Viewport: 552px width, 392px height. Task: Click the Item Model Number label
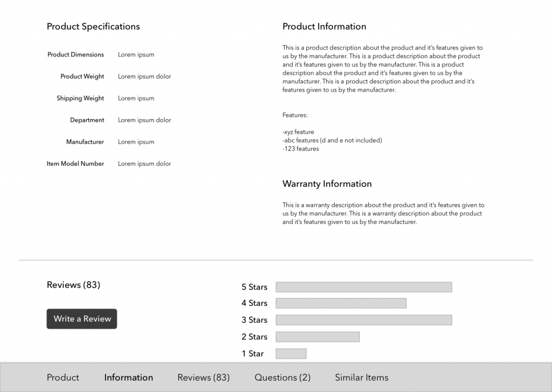point(75,164)
